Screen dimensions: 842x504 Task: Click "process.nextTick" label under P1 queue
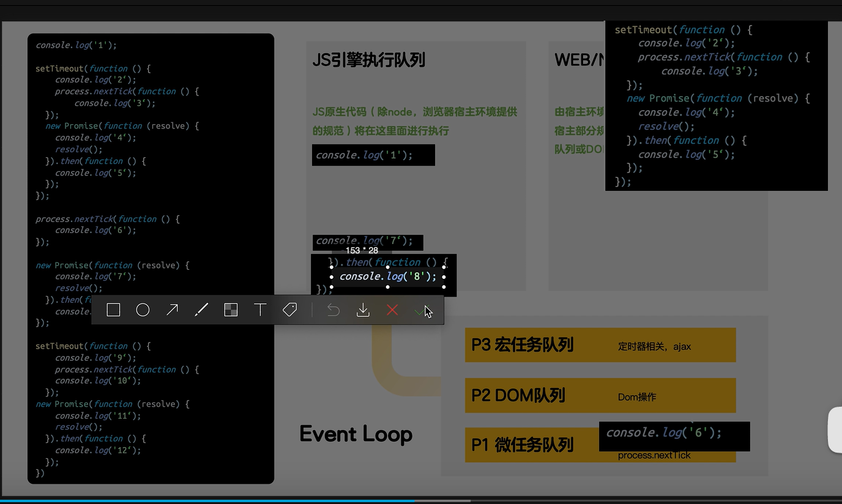coord(654,456)
